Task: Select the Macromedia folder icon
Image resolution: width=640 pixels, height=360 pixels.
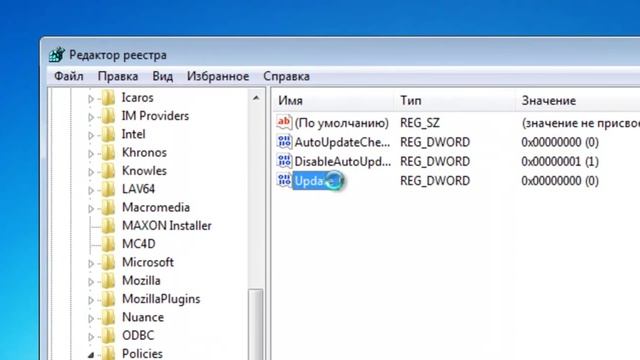Action: coord(108,208)
